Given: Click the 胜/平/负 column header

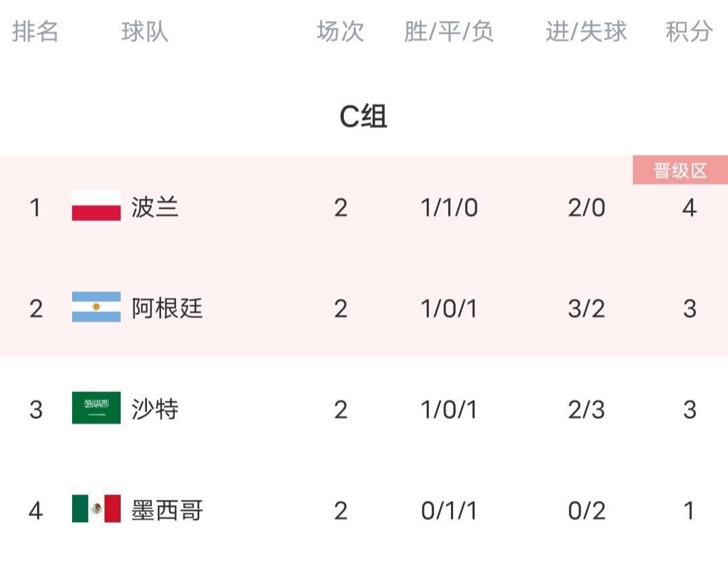Looking at the screenshot, I should coord(448,32).
